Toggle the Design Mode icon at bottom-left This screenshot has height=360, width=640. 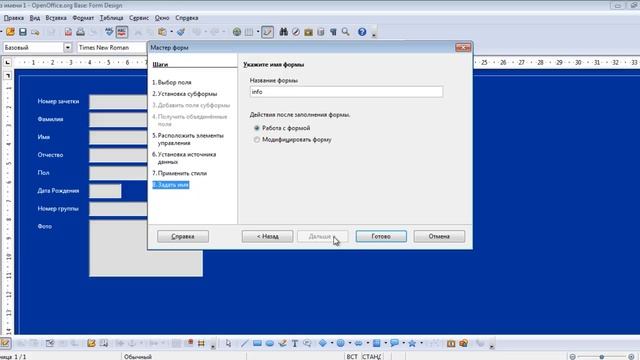coord(5,344)
